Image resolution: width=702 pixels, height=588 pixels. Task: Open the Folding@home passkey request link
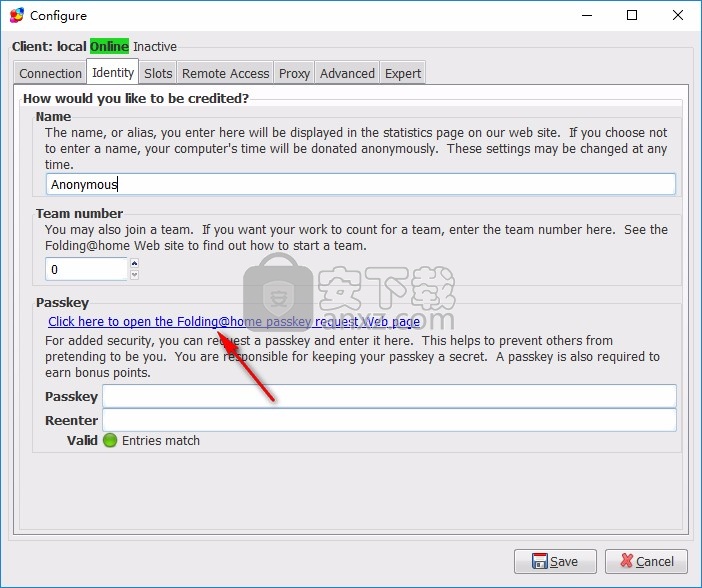234,322
